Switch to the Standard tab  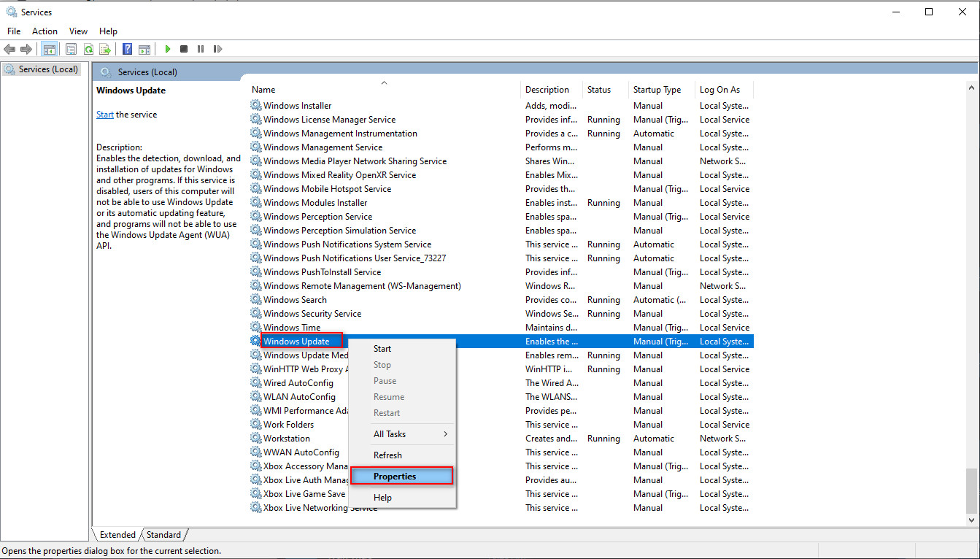point(163,535)
